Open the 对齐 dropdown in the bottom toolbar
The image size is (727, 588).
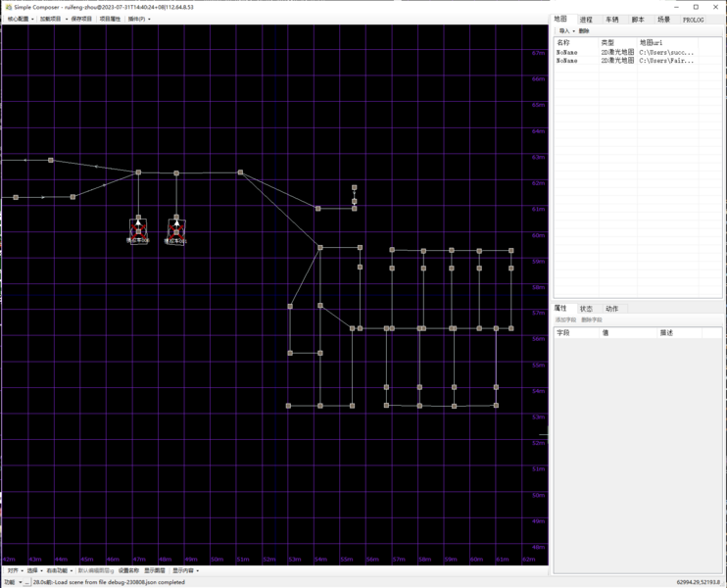[x=15, y=570]
